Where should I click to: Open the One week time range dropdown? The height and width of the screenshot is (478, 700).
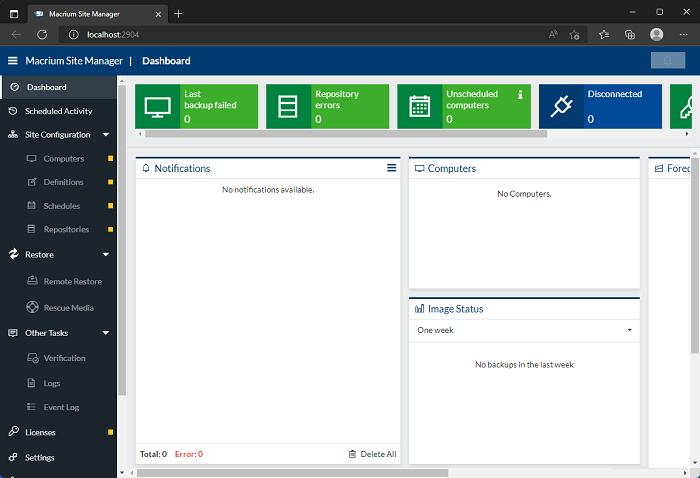(x=524, y=330)
